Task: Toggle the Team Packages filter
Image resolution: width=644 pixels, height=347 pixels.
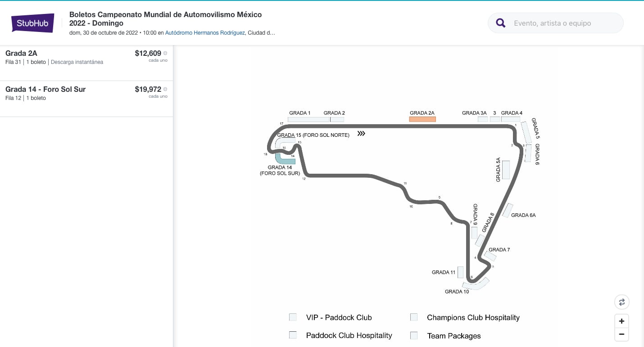Action: click(413, 335)
